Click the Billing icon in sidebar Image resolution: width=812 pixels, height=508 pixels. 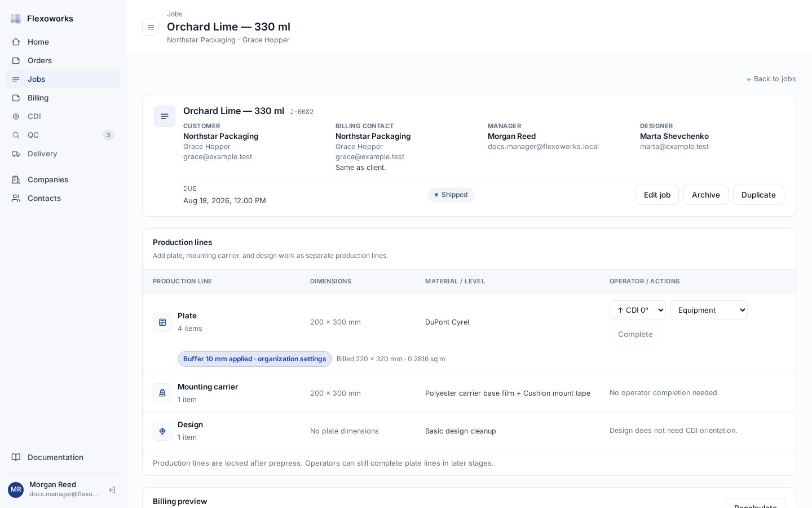pos(16,98)
